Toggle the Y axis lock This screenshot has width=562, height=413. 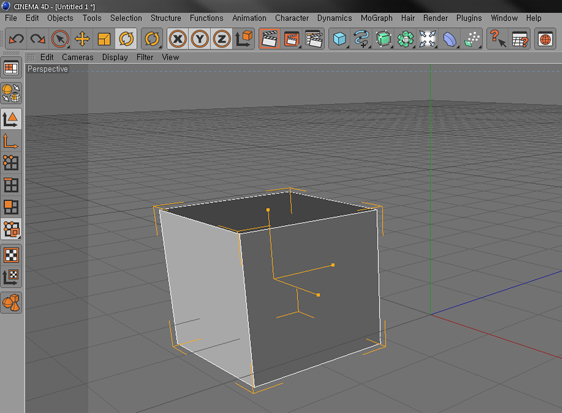200,39
